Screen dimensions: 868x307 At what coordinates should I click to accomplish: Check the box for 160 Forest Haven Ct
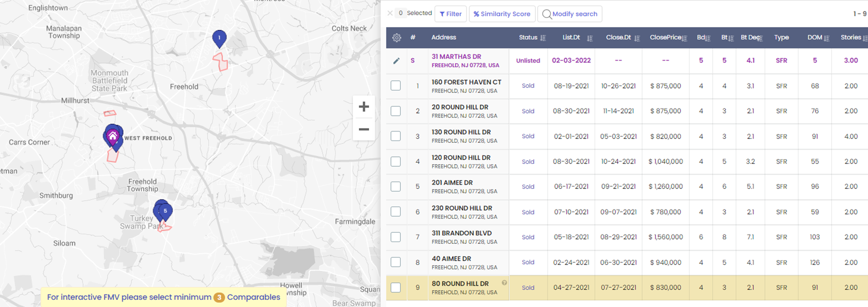tap(396, 86)
